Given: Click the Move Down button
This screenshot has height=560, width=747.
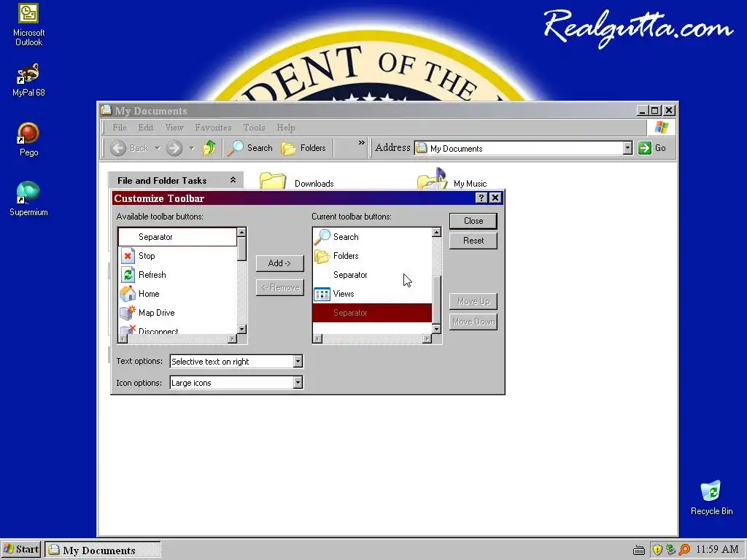Looking at the screenshot, I should (473, 322).
